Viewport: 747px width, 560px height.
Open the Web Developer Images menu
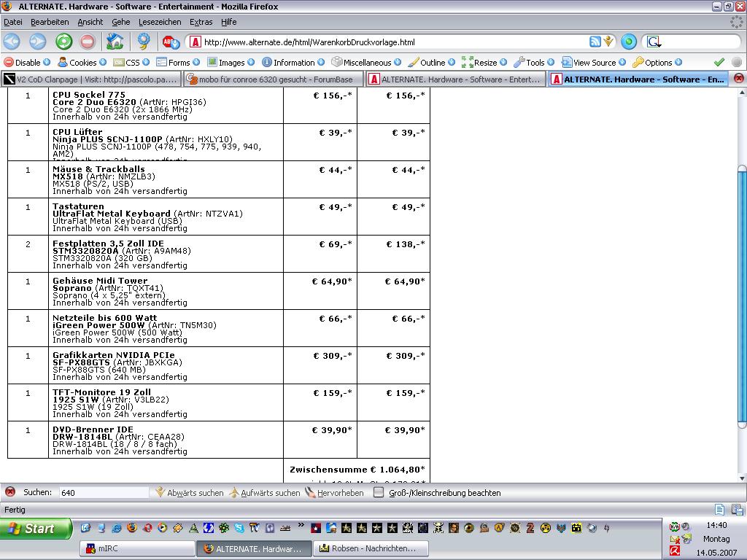pos(231,63)
